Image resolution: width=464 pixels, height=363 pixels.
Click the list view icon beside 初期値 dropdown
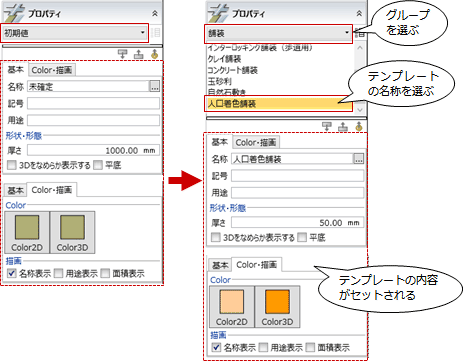coord(155,33)
